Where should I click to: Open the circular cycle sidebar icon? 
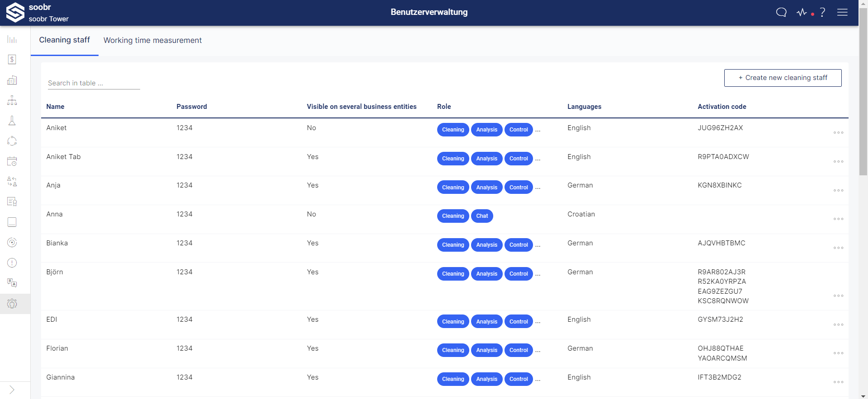(12, 141)
